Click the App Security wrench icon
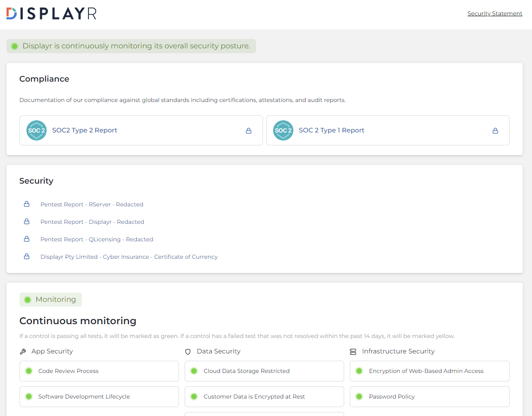Screen dimensions: 532x416 click(23, 351)
